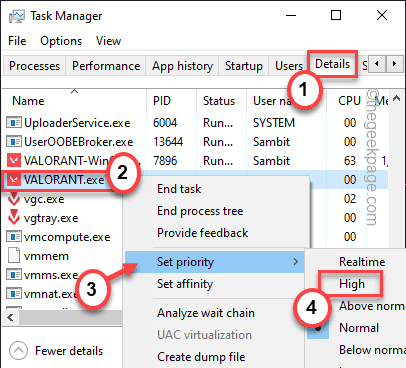This screenshot has width=406, height=368.
Task: Choose High priority in the submenu
Action: coord(352,284)
